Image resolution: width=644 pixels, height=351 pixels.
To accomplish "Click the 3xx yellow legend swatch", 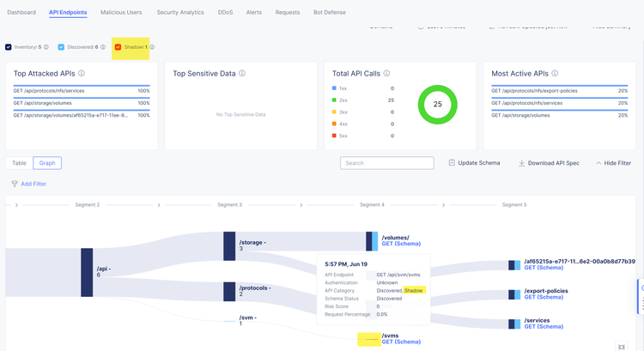I will [x=334, y=112].
